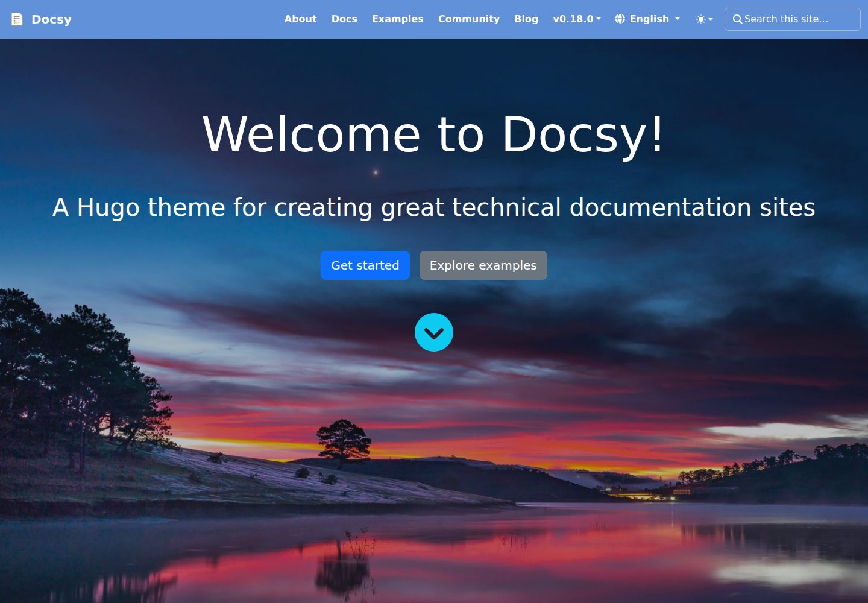Click the circular down-arrow scroll icon
This screenshot has height=603, width=868.
click(x=434, y=332)
